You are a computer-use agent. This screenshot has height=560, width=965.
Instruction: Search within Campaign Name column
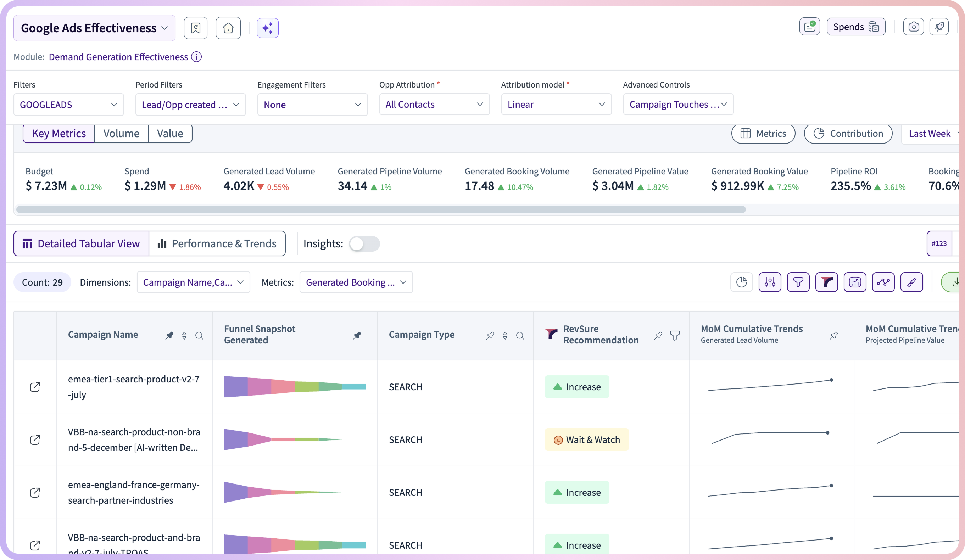coord(199,335)
